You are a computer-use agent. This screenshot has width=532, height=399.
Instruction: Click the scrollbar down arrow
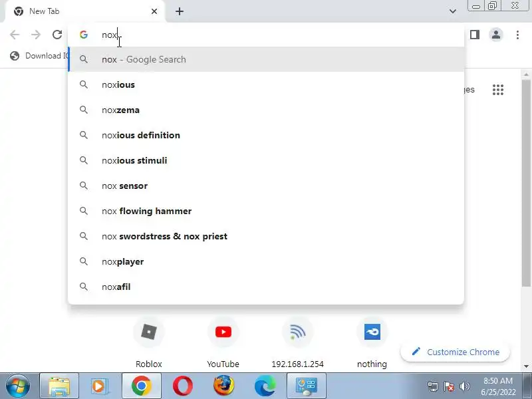[526, 366]
